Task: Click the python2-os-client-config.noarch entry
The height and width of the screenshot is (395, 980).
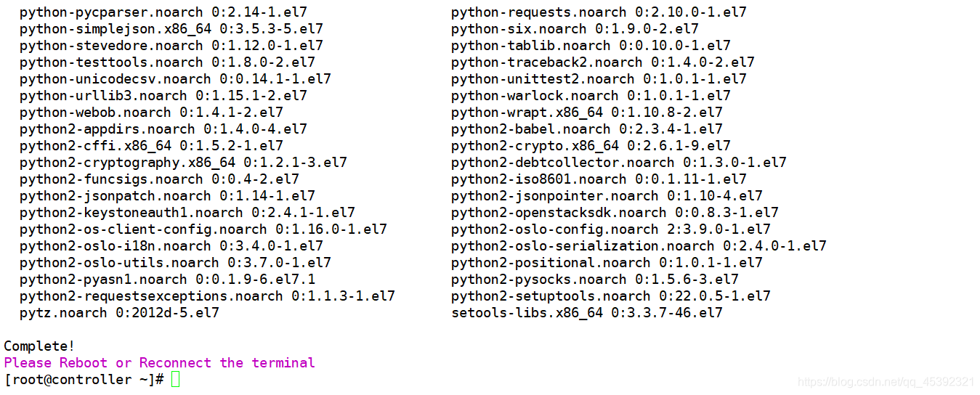Action: [203, 229]
